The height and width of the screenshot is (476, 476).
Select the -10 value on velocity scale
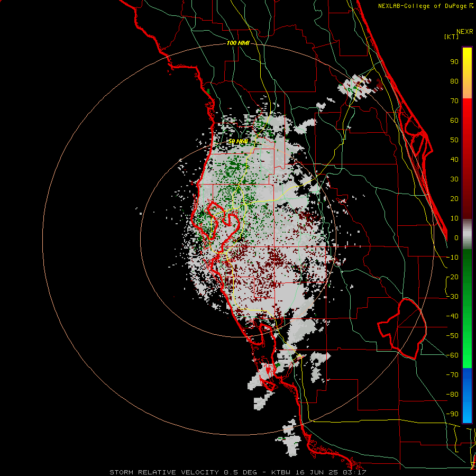coord(452,258)
